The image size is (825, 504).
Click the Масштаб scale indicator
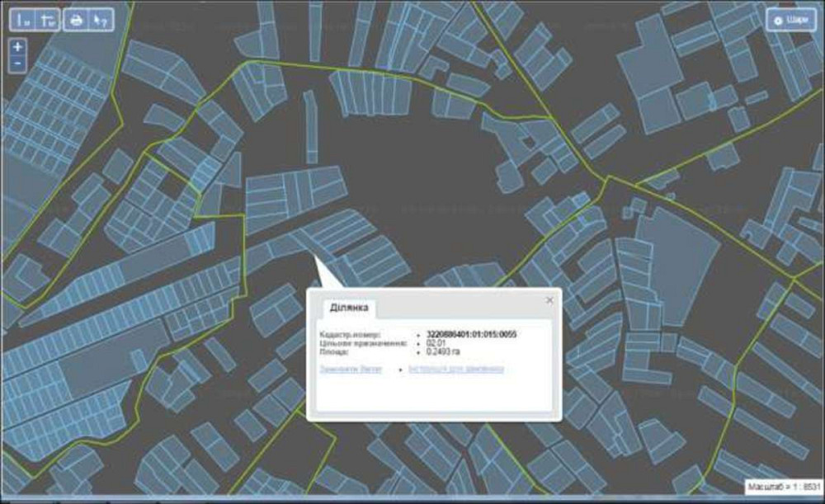782,488
